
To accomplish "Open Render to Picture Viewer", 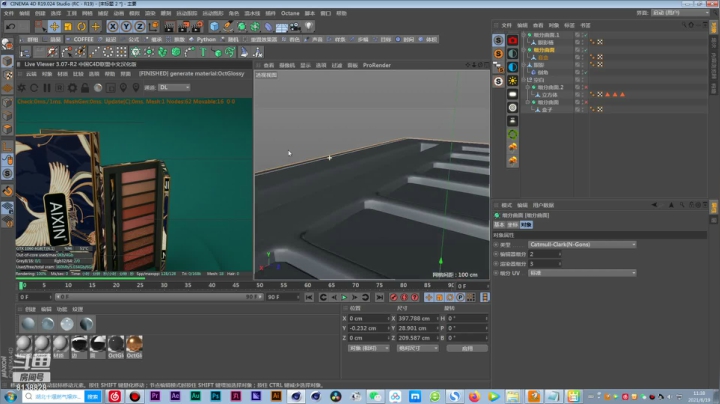I will point(184,27).
